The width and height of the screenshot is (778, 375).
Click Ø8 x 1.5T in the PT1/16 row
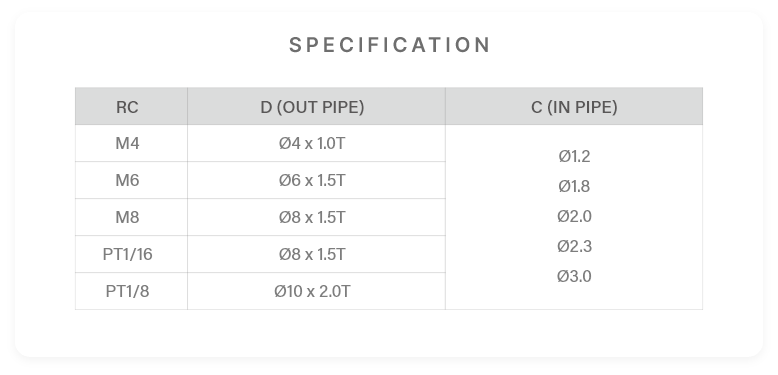[317, 254]
